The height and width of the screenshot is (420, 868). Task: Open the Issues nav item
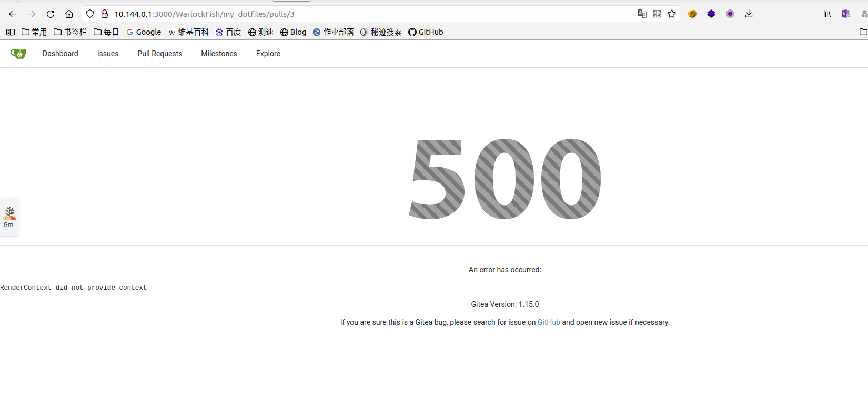click(x=108, y=54)
